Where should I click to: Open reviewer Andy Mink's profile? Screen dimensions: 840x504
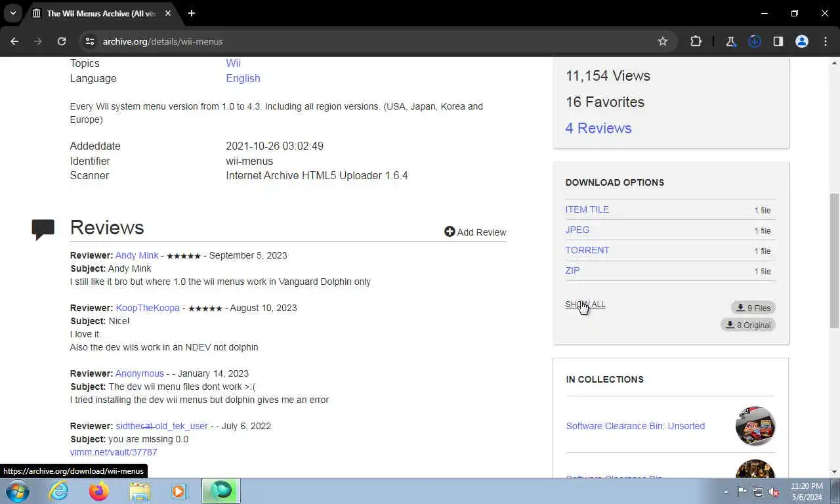click(x=136, y=255)
